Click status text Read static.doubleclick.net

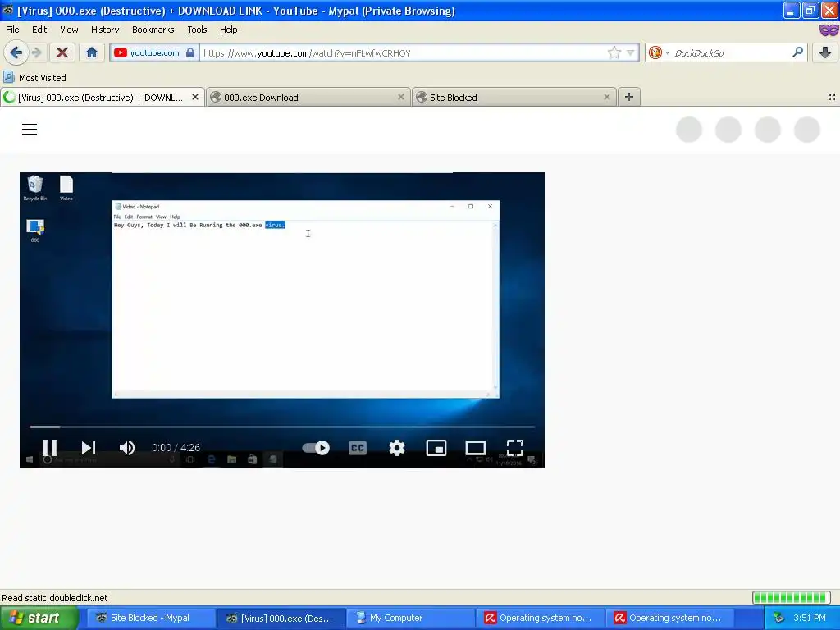[x=55, y=598]
